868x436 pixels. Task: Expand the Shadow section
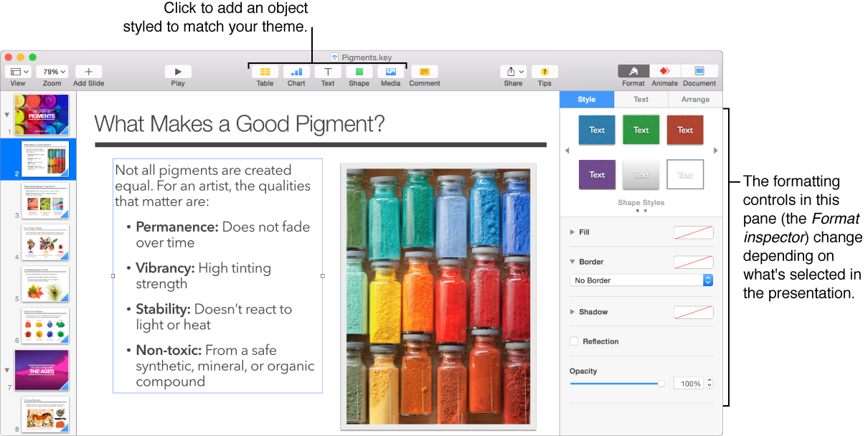572,312
